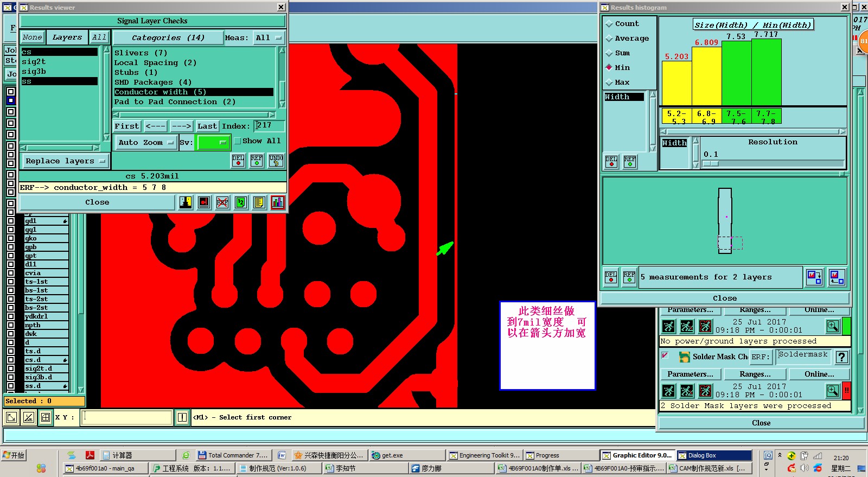
Task: Click the 5.203 yellow histogram bar
Action: (x=676, y=83)
